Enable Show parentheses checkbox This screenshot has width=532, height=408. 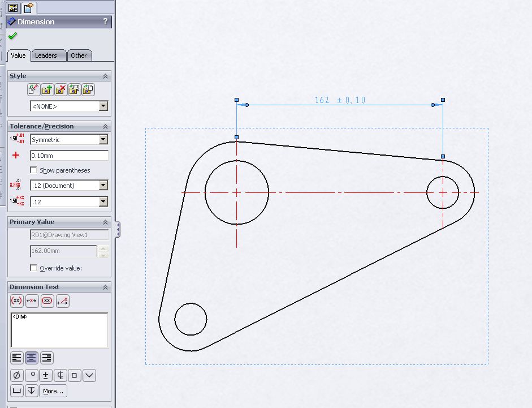click(33, 170)
